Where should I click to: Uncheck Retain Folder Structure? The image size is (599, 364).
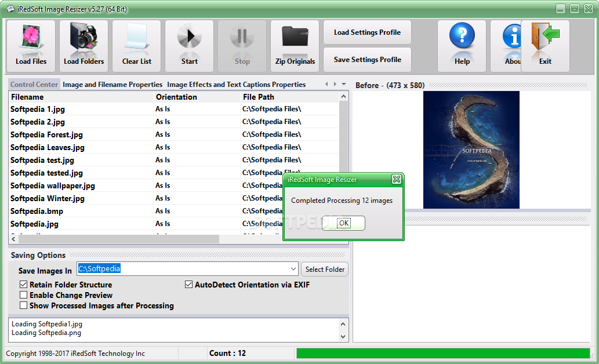coord(24,285)
